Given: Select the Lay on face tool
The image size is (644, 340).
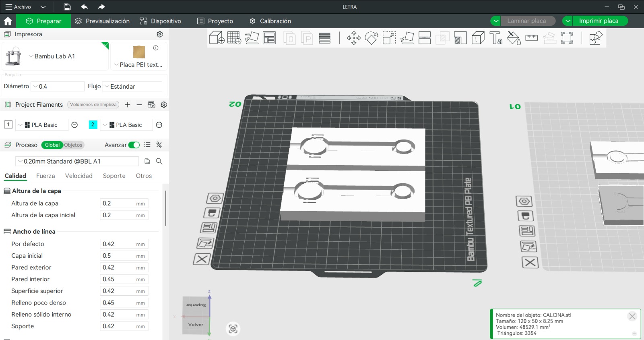Looking at the screenshot, I should point(407,38).
